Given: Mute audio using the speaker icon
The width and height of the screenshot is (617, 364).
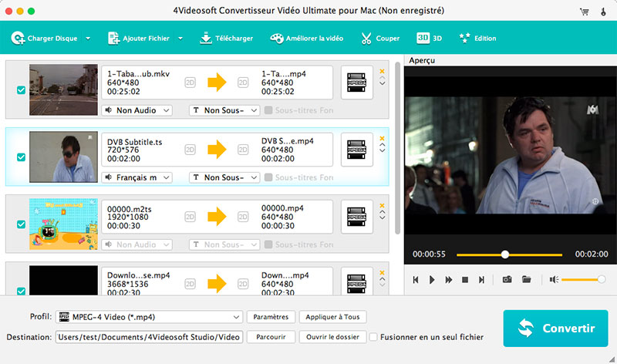Looking at the screenshot, I should coord(554,279).
